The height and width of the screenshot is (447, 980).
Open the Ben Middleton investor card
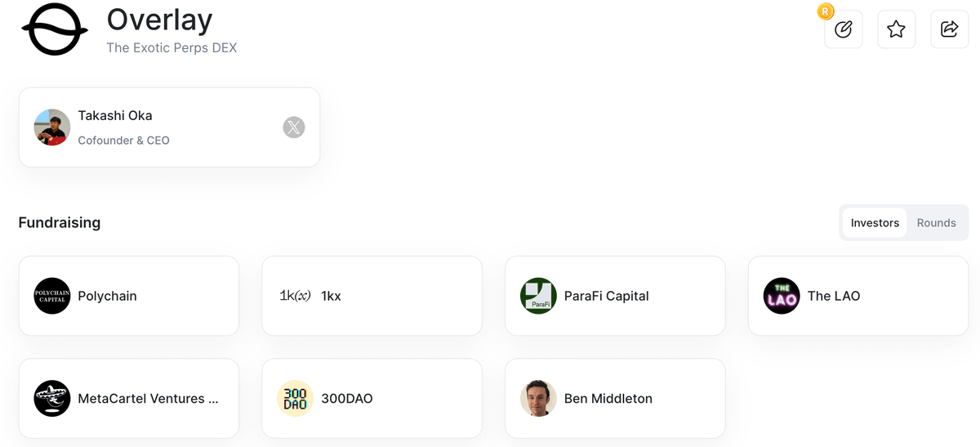(615, 399)
